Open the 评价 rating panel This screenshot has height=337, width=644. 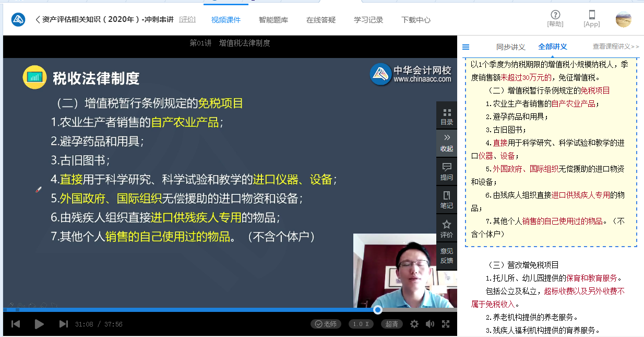point(447,229)
